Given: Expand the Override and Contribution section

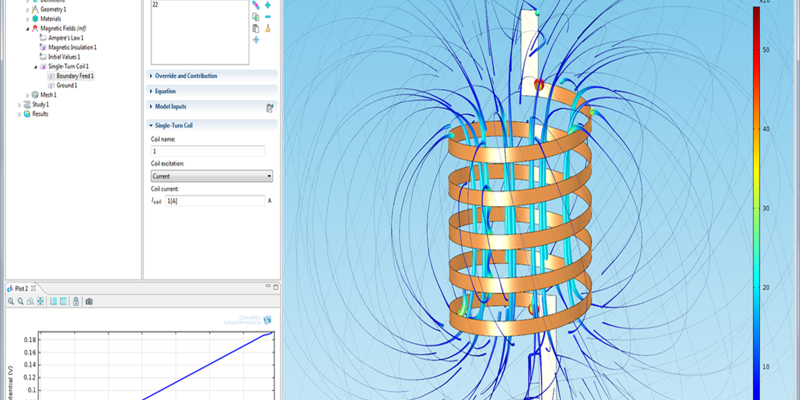Looking at the screenshot, I should (186, 76).
